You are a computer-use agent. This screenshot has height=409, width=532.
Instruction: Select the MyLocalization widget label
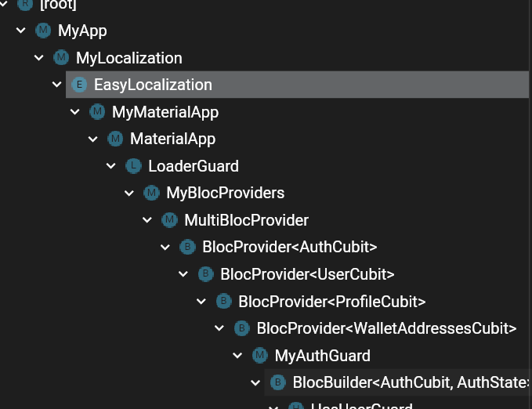129,58
